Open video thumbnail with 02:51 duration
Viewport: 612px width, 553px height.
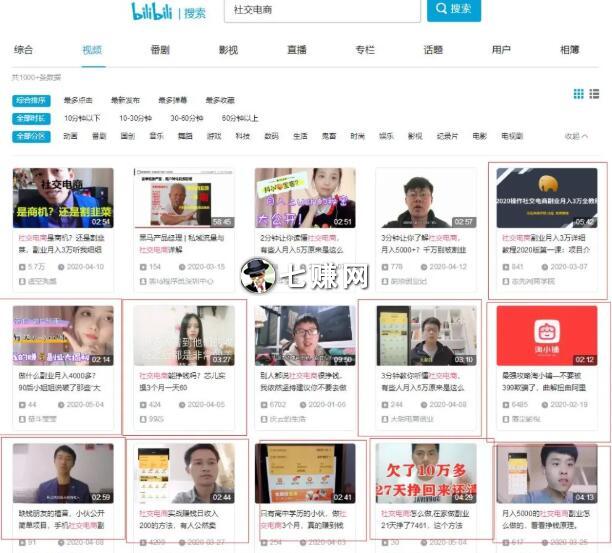tap(305, 198)
